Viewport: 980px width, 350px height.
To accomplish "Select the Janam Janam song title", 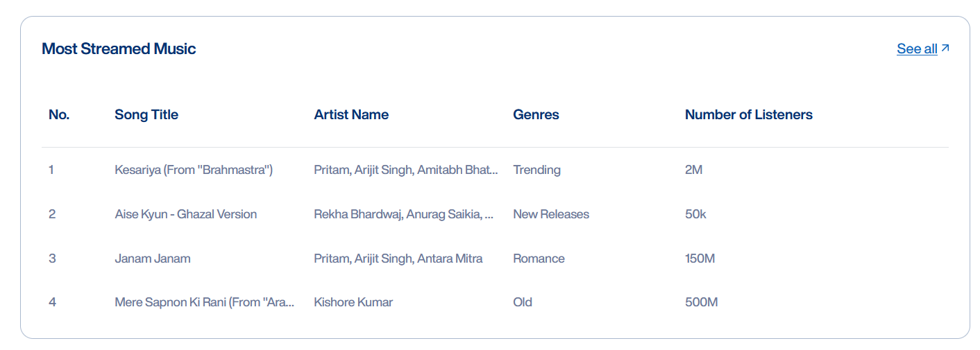I will click(153, 259).
